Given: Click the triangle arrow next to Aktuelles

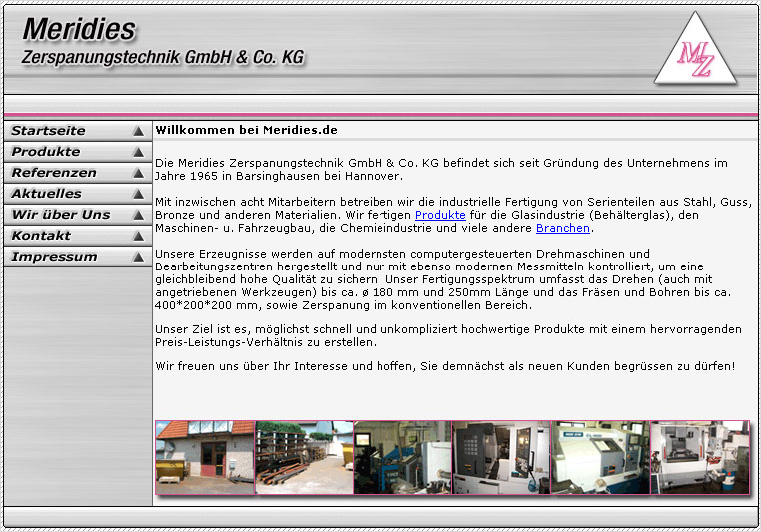Looking at the screenshot, I should (x=139, y=194).
